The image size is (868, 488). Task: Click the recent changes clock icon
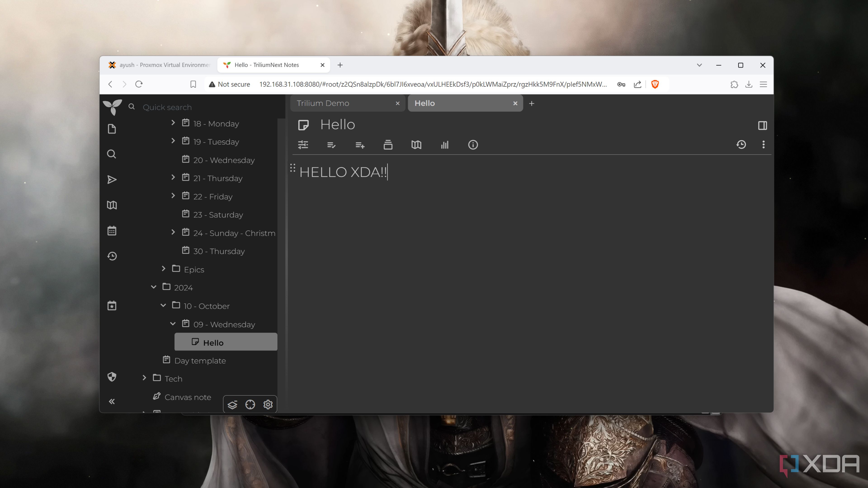111,256
